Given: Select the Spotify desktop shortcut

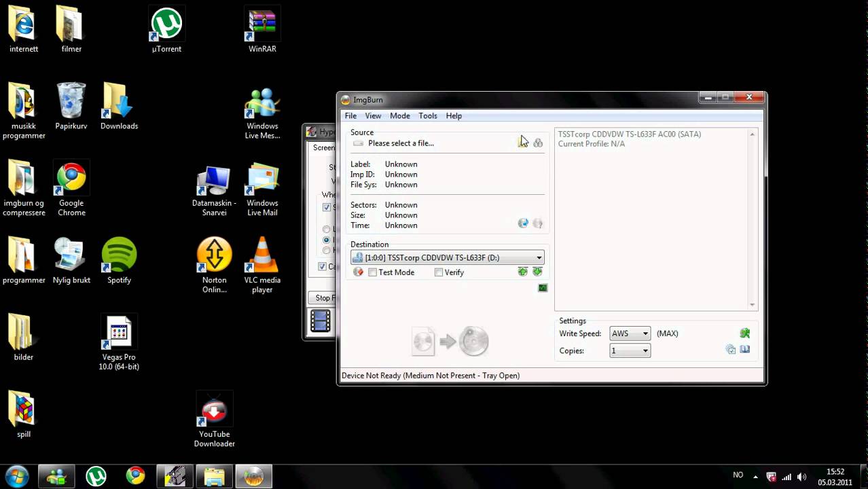Looking at the screenshot, I should pyautogui.click(x=119, y=261).
